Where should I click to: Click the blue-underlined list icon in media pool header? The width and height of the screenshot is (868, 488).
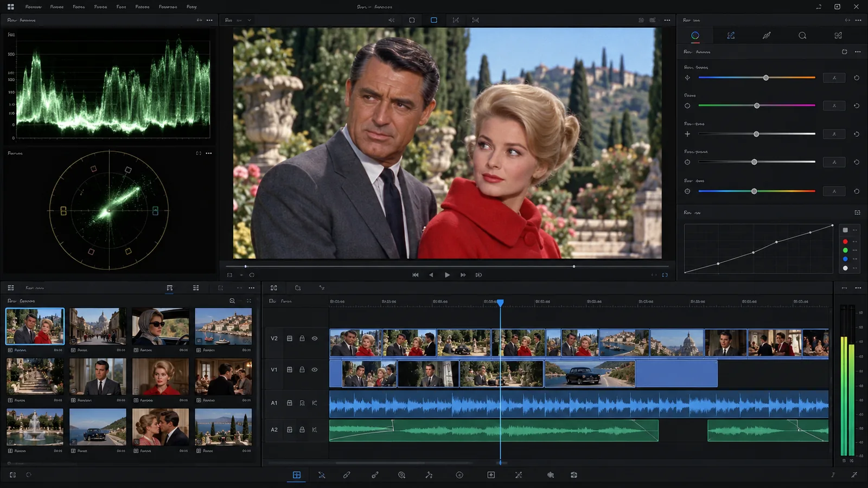(169, 288)
